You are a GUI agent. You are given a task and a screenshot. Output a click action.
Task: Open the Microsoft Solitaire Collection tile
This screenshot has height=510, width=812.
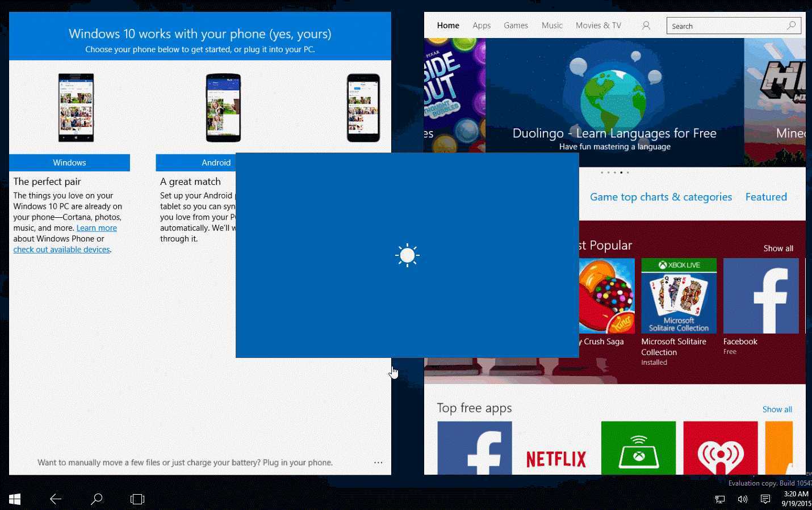(679, 312)
